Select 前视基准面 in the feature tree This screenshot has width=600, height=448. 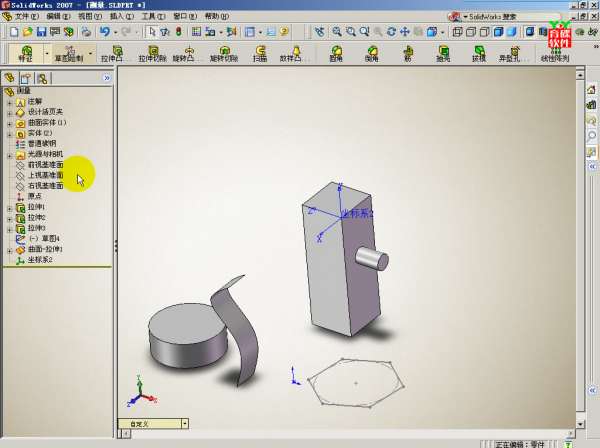tap(45, 165)
